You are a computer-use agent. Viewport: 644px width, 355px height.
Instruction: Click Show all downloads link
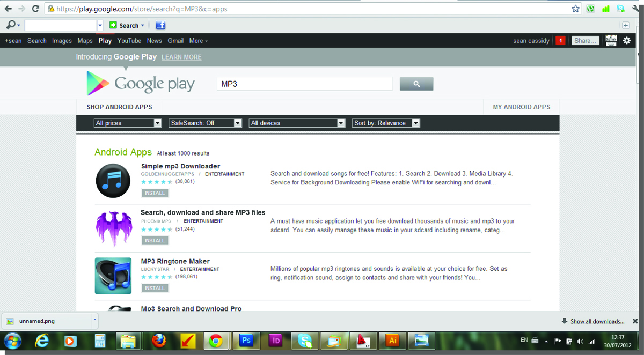tap(597, 322)
